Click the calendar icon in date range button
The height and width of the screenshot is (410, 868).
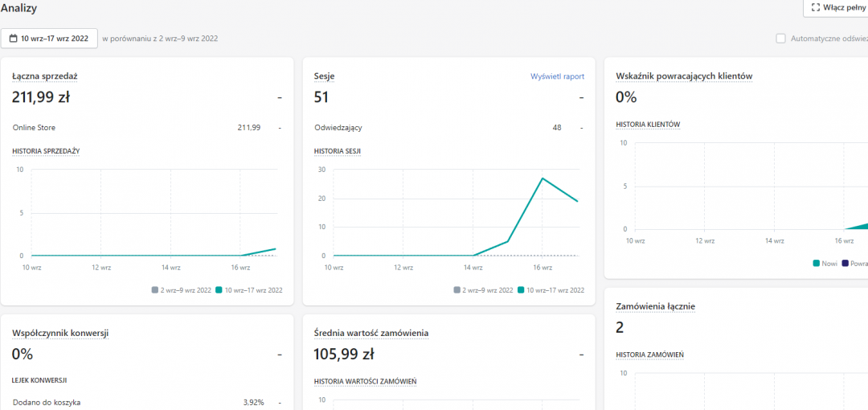tap(14, 39)
